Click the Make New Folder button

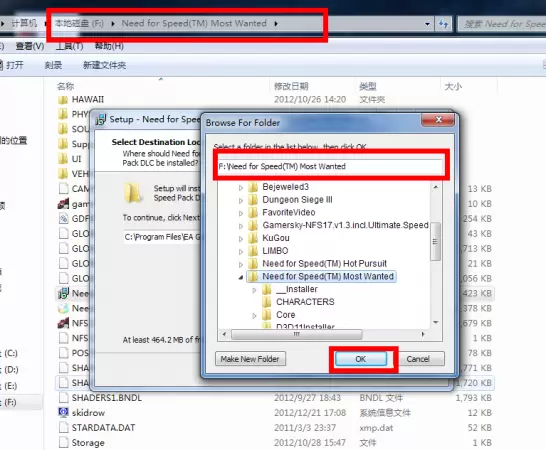250,359
